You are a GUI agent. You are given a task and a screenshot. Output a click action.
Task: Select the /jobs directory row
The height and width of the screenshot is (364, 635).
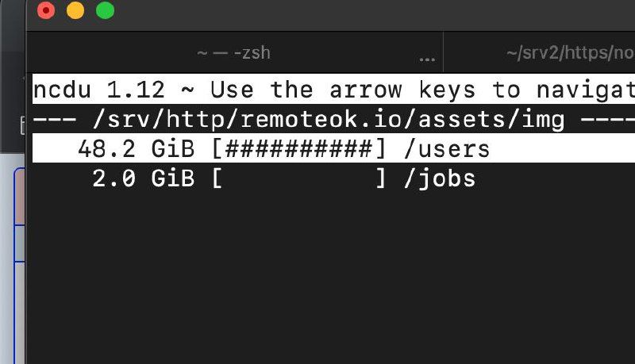pos(333,178)
